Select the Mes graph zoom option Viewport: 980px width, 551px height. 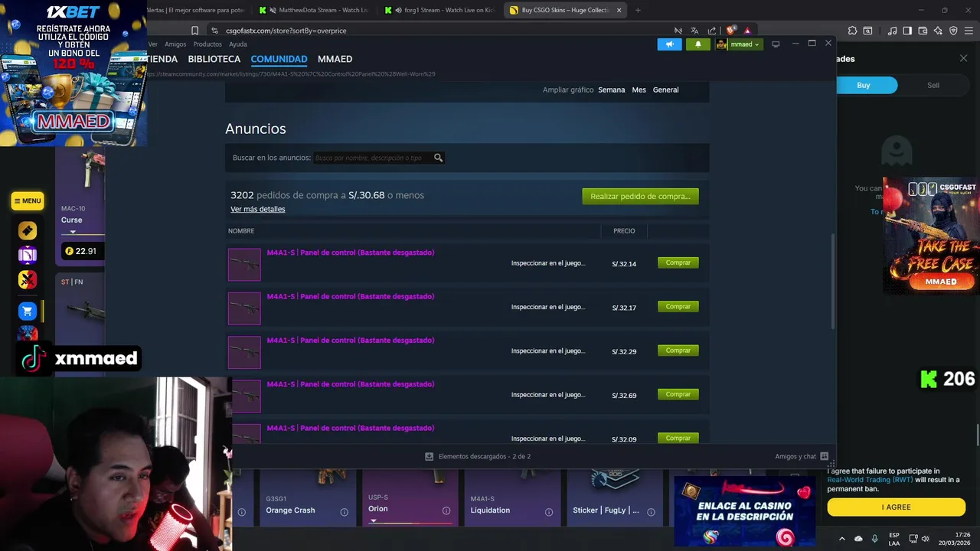tap(639, 90)
